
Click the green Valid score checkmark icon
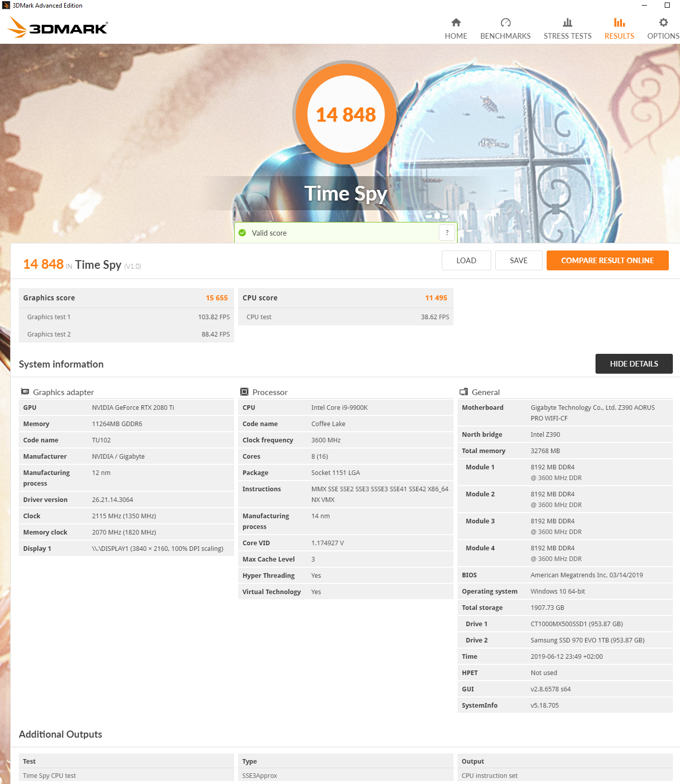click(x=242, y=233)
